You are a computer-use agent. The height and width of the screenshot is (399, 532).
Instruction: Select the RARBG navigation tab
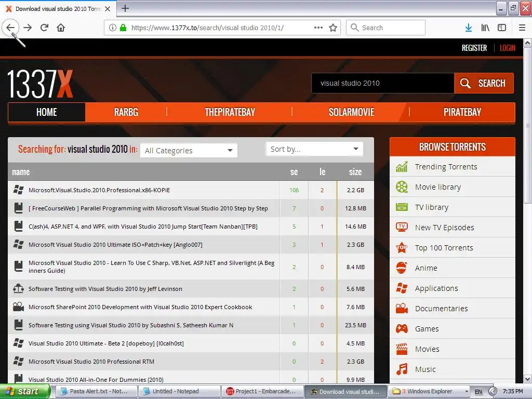pyautogui.click(x=126, y=112)
